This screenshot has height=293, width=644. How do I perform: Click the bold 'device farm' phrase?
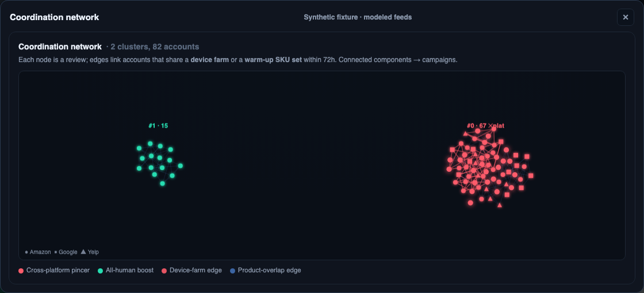(209, 60)
